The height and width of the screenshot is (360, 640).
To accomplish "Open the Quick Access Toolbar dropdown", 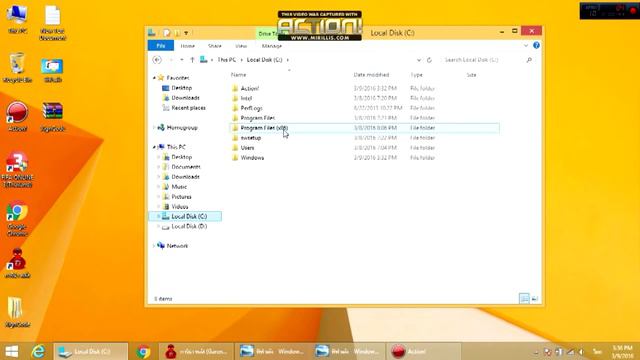I will point(186,33).
